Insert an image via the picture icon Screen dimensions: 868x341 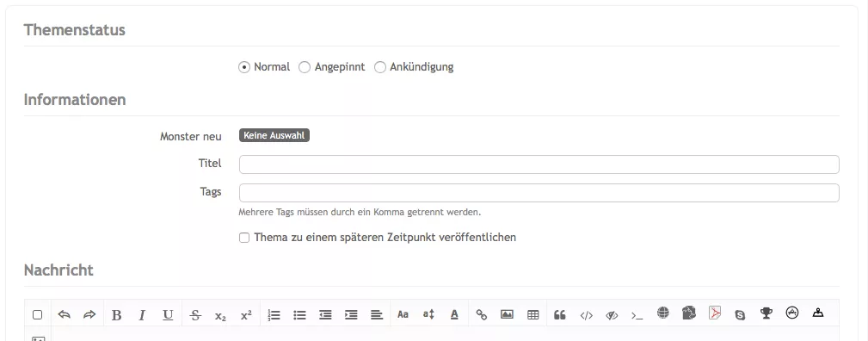click(x=507, y=314)
